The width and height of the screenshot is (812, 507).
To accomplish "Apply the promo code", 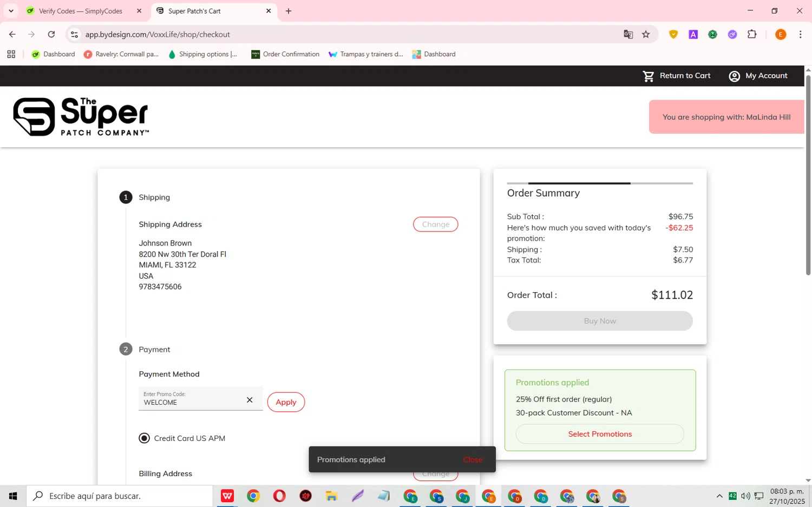I will (286, 402).
